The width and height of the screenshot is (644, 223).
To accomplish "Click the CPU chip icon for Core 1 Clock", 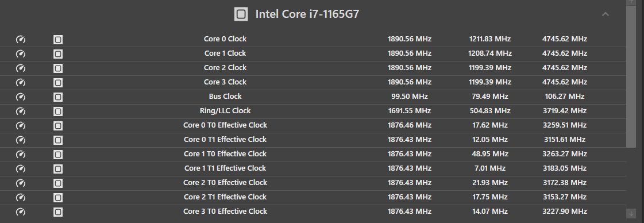I will pyautogui.click(x=58, y=54).
